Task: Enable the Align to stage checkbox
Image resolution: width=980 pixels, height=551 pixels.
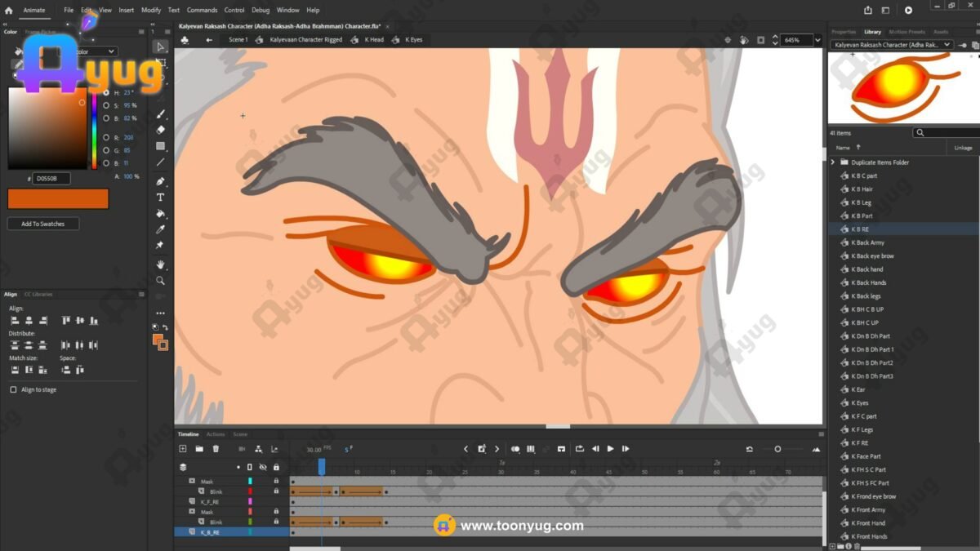Action: 13,390
